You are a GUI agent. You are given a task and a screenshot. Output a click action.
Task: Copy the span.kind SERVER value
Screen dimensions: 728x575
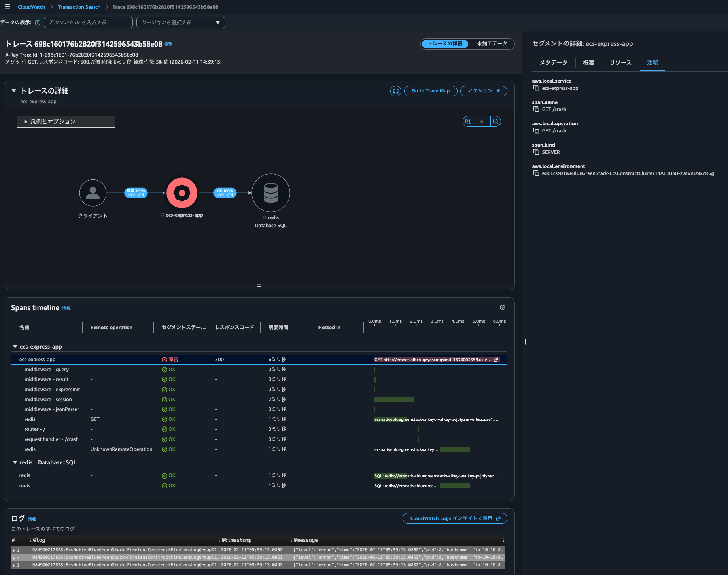pyautogui.click(x=536, y=152)
